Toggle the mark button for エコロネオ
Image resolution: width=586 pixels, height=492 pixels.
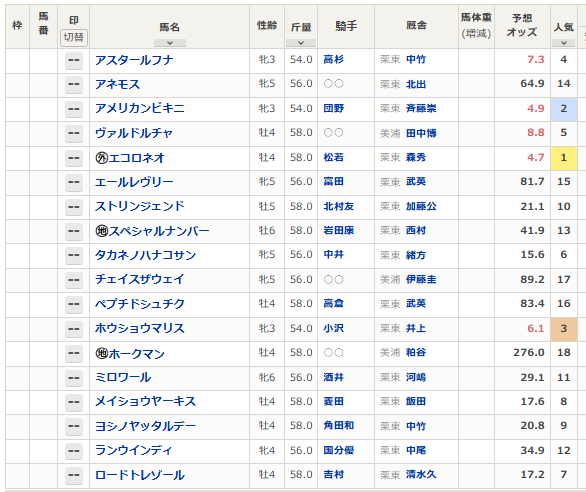point(74,158)
